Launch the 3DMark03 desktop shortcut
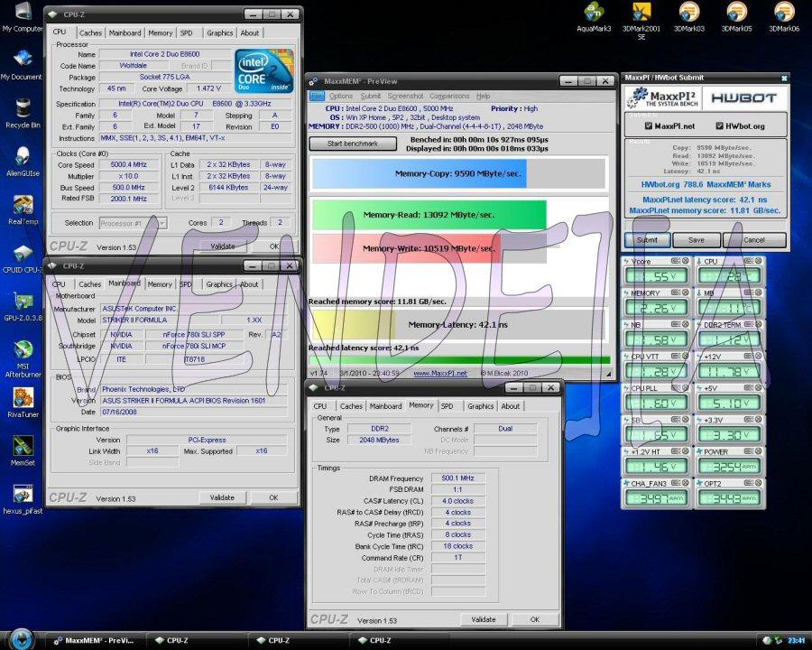This screenshot has height=650, width=812. tap(688, 16)
